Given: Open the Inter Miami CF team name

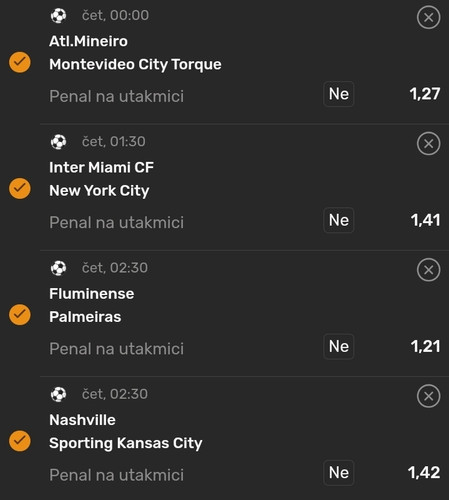Looking at the screenshot, I should pyautogui.click(x=101, y=167).
